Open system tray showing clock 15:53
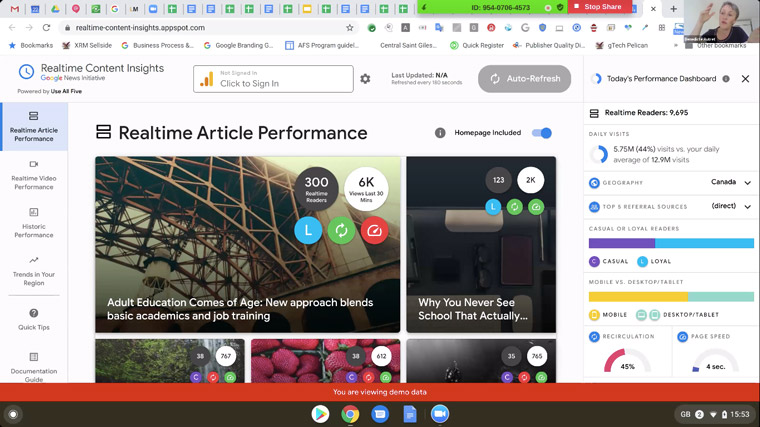 point(714,414)
